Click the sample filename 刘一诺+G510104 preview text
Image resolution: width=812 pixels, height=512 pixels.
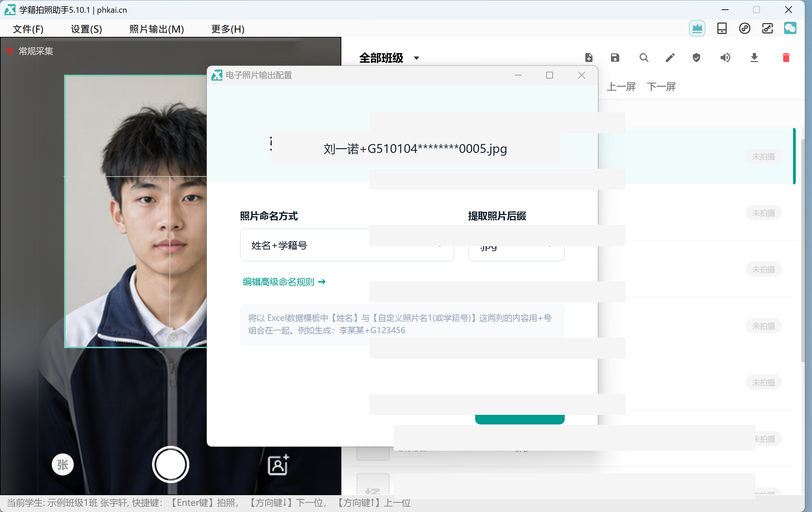415,149
